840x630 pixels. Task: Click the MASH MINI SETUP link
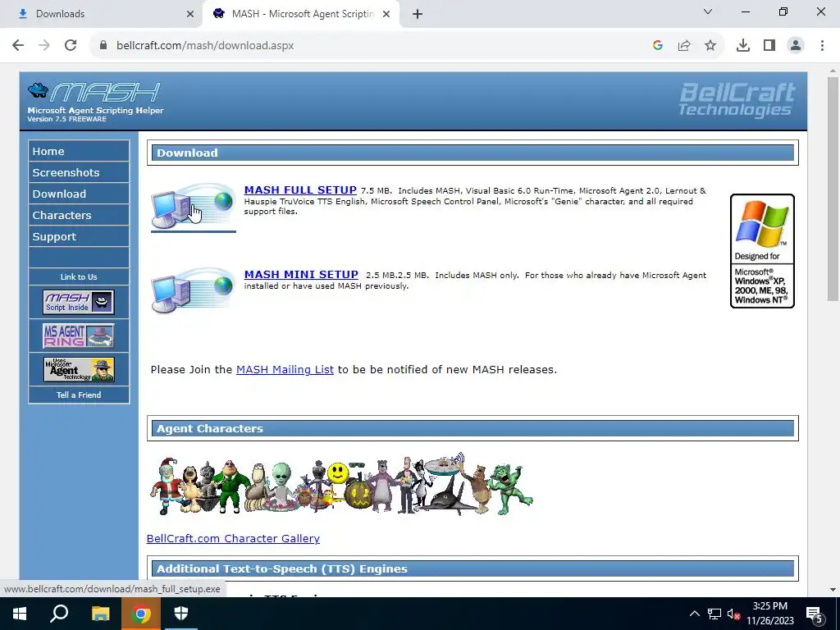(x=301, y=275)
